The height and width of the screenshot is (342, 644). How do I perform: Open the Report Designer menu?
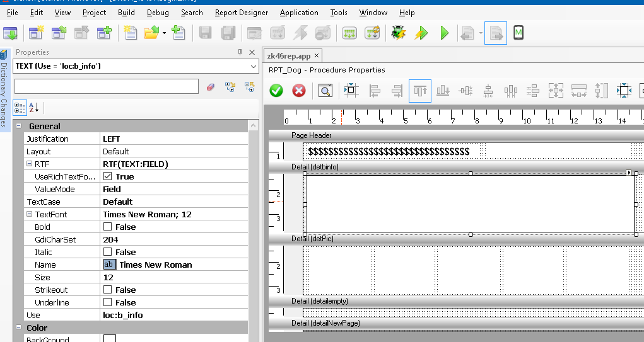[241, 12]
